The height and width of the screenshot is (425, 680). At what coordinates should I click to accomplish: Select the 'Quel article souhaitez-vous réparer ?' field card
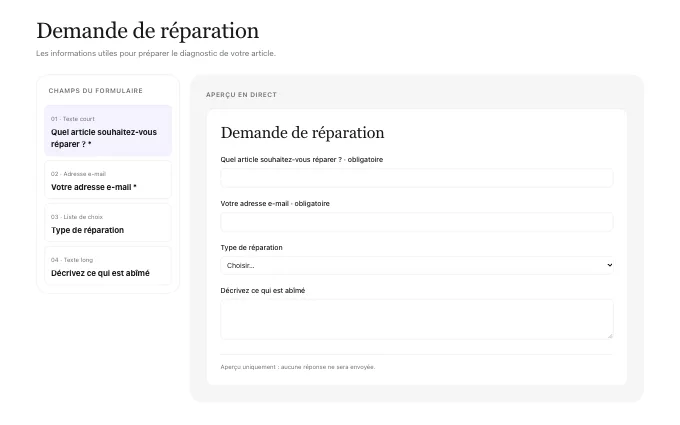point(108,131)
